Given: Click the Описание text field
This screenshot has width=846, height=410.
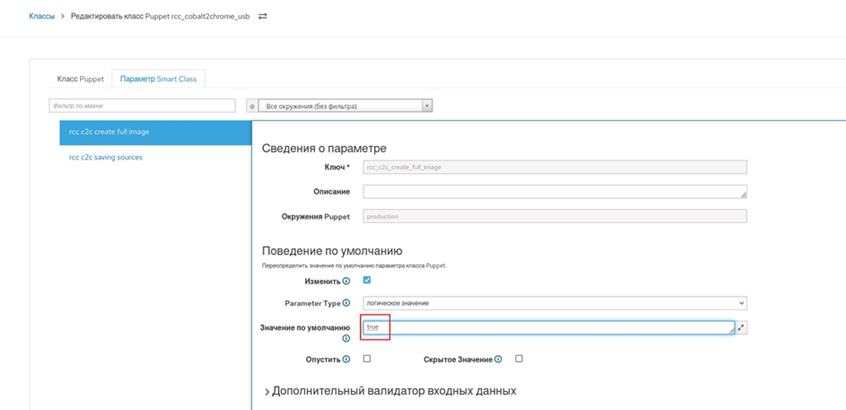Looking at the screenshot, I should pyautogui.click(x=554, y=192).
